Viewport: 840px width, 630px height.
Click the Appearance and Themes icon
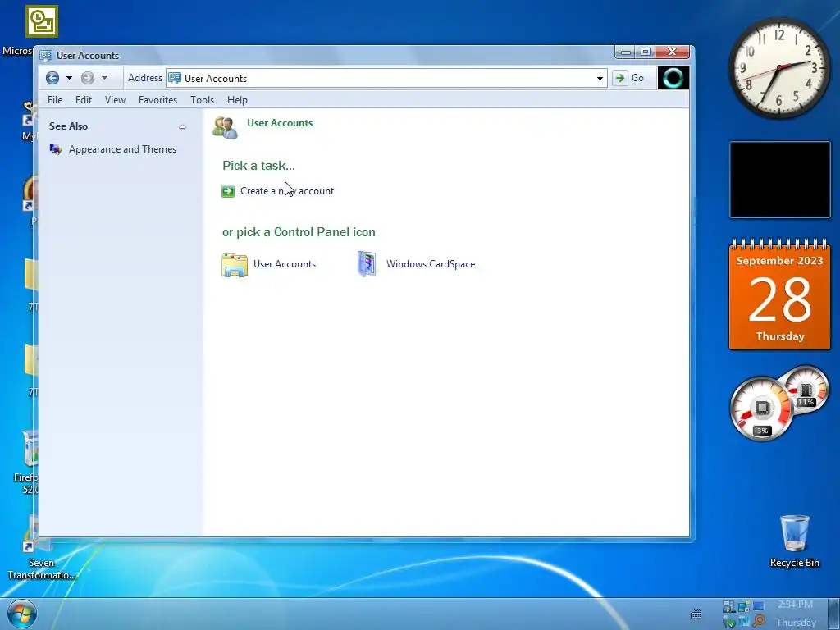pos(56,149)
